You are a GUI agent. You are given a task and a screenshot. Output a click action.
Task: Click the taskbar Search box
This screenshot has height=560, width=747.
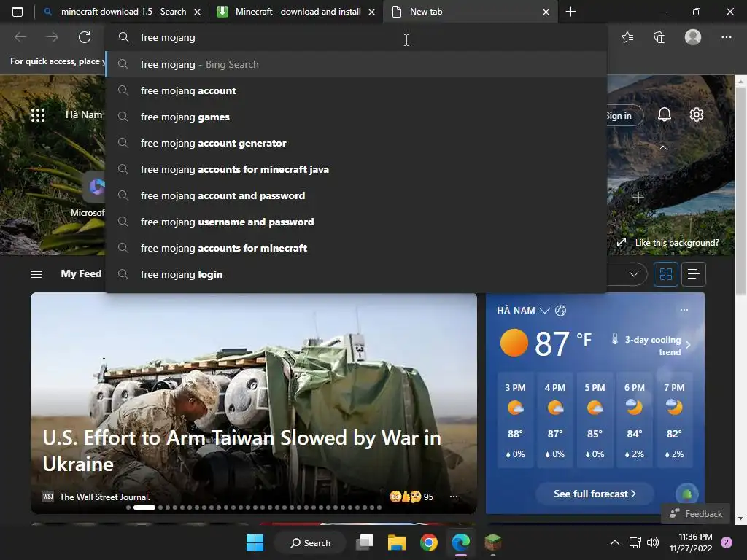[x=310, y=542]
